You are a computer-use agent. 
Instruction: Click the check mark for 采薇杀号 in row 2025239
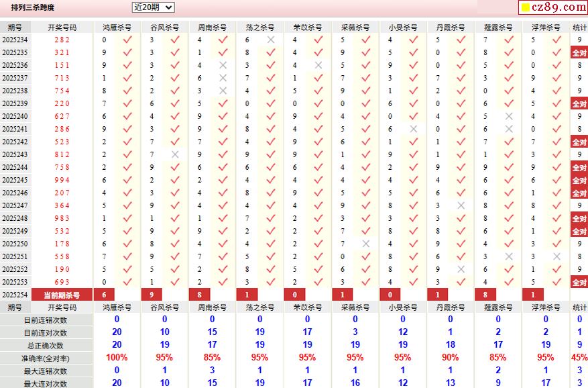pyautogui.click(x=365, y=103)
